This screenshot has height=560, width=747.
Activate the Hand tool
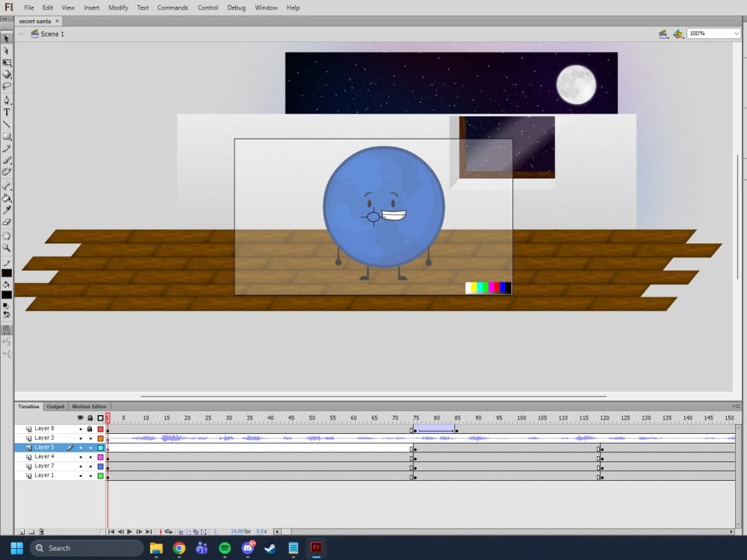pyautogui.click(x=8, y=234)
